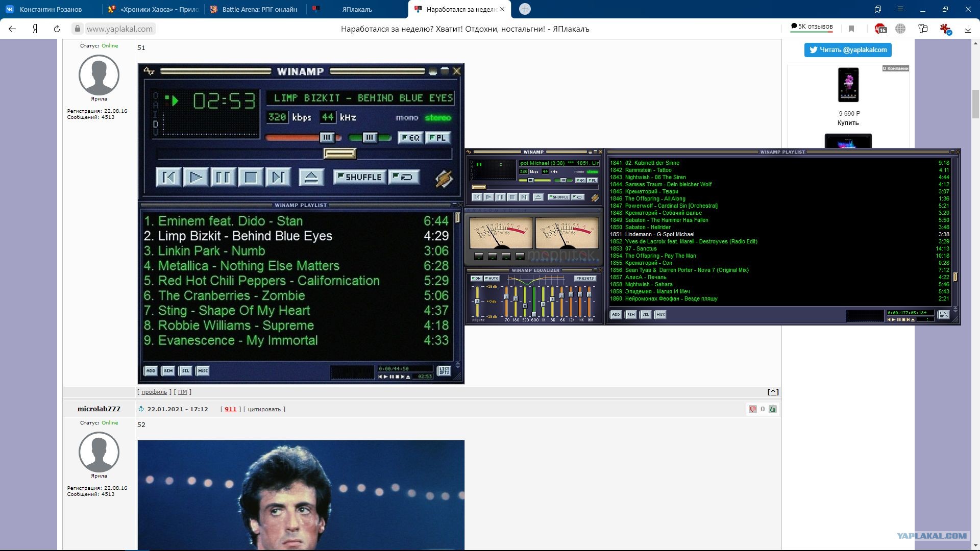
Task: Open REM menu in large Winamp playlist
Action: click(168, 371)
